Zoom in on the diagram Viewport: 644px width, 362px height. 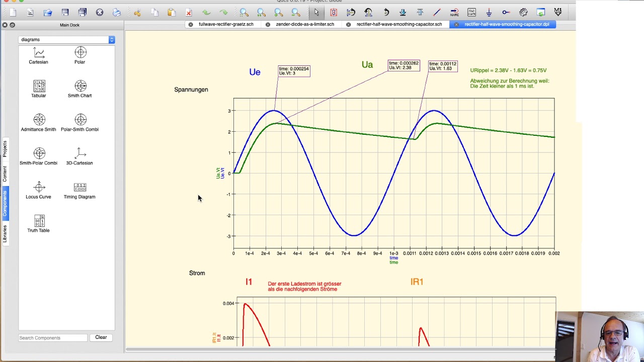279,13
